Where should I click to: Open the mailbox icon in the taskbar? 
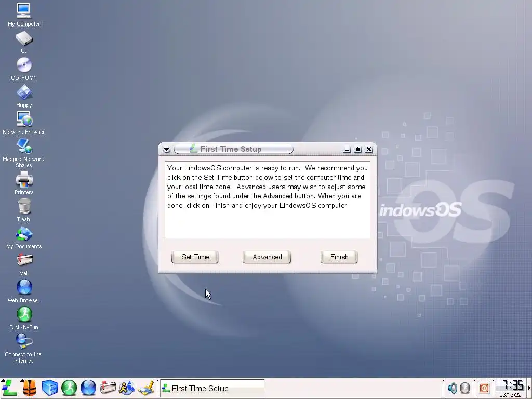pyautogui.click(x=108, y=388)
